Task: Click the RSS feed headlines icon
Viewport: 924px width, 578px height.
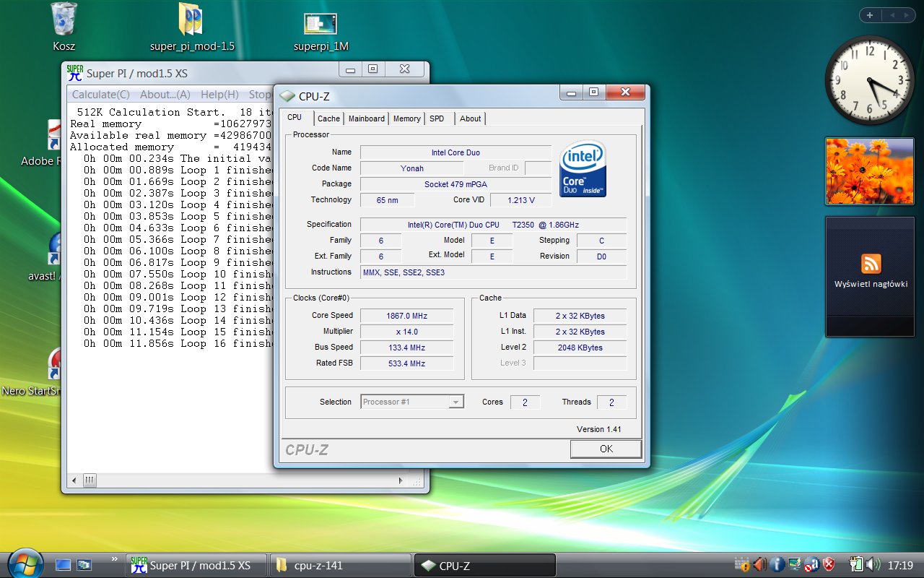Action: [871, 263]
